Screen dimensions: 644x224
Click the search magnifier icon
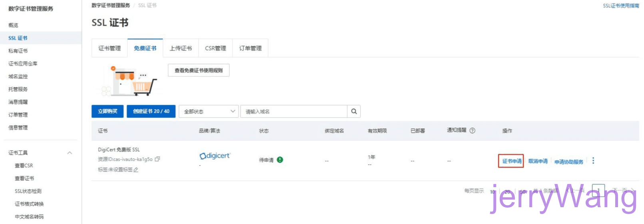point(354,112)
